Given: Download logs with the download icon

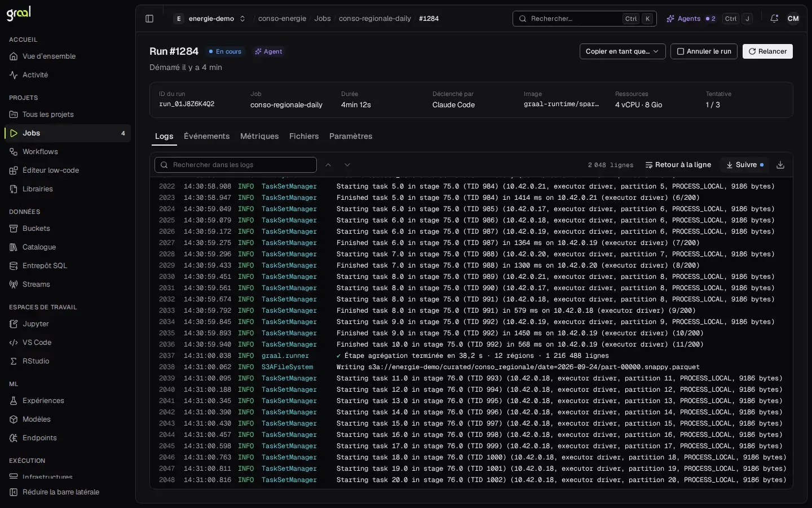Looking at the screenshot, I should click(780, 165).
